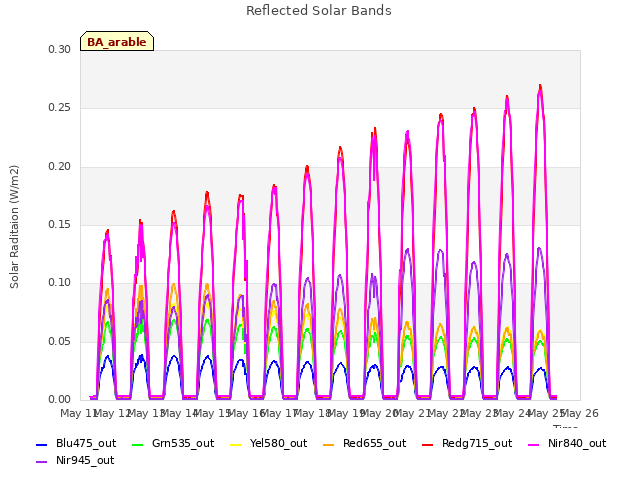Click the May 11 peak of Nir840 curve
Viewport: 640px width, 480px height.
[107, 238]
